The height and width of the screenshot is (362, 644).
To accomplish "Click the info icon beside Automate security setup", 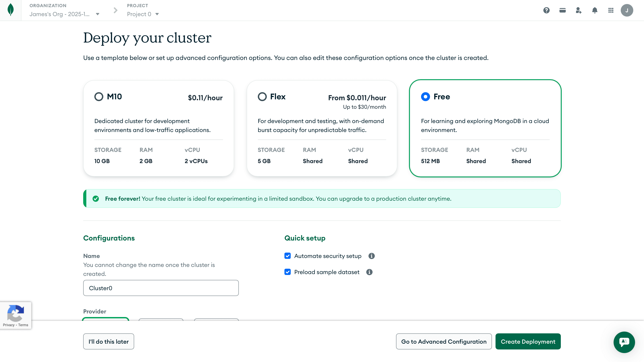I will click(x=371, y=256).
